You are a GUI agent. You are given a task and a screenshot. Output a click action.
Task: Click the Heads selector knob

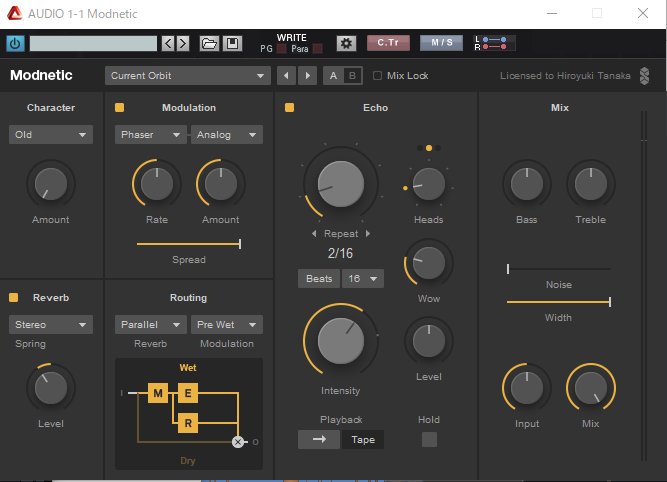tap(429, 184)
